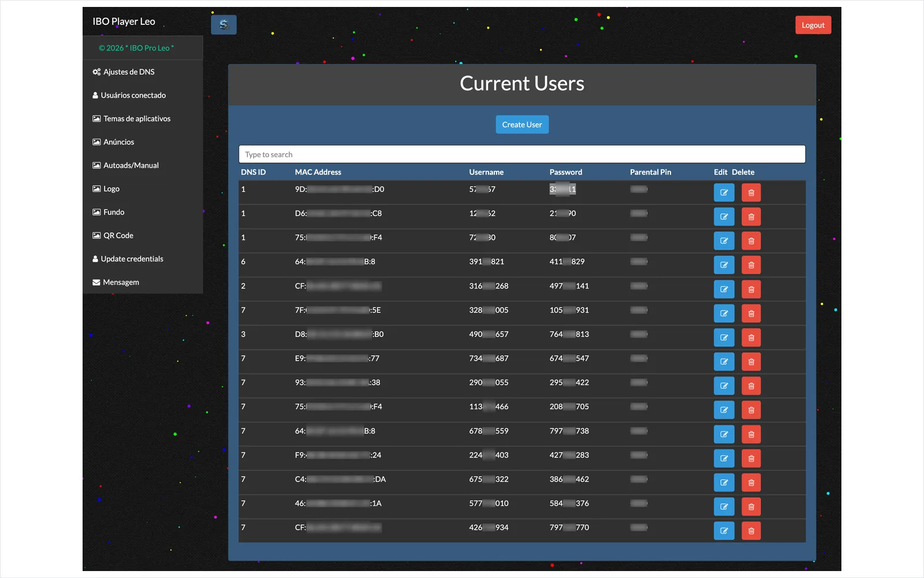Edit user with username 316…268
The width and height of the screenshot is (924, 578).
(x=724, y=289)
